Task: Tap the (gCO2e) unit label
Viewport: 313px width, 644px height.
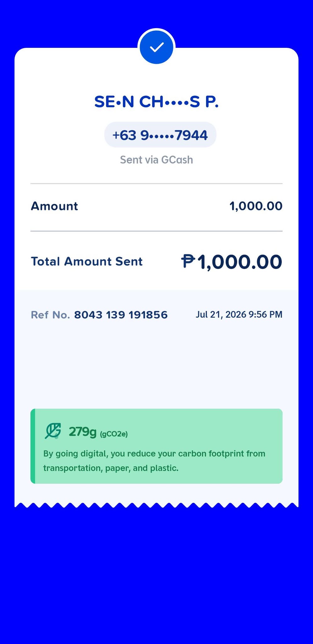Action: [x=114, y=434]
